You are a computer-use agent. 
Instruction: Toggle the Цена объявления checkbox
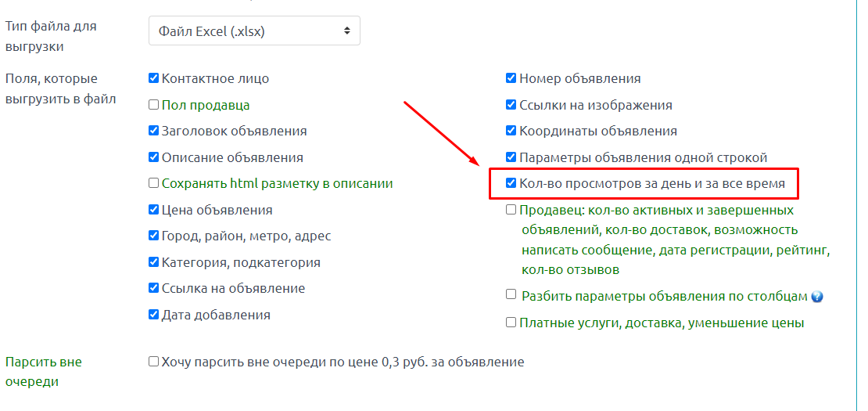154,209
